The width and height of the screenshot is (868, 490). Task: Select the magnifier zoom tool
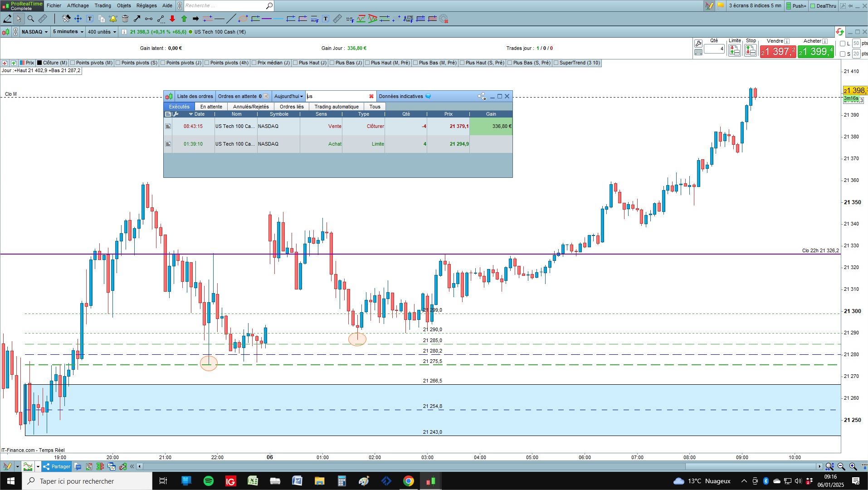[30, 19]
